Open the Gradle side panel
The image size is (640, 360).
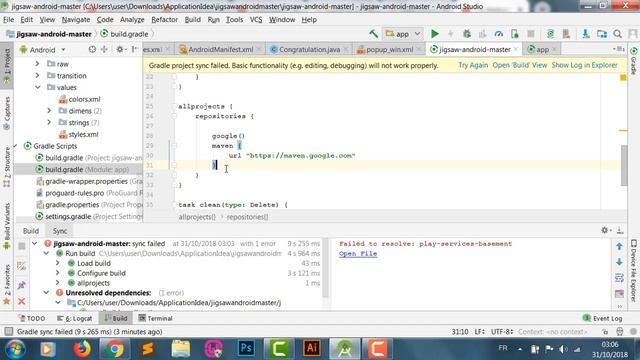634,61
